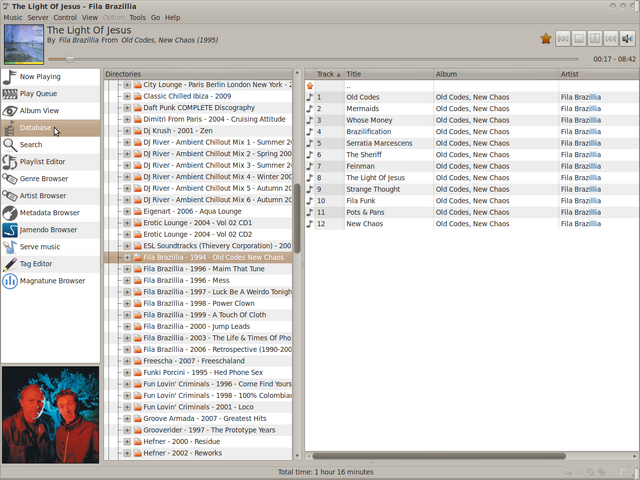
Task: Expand Fila Brazillia - 1994 - Old Codes New Chaos
Action: click(x=127, y=258)
